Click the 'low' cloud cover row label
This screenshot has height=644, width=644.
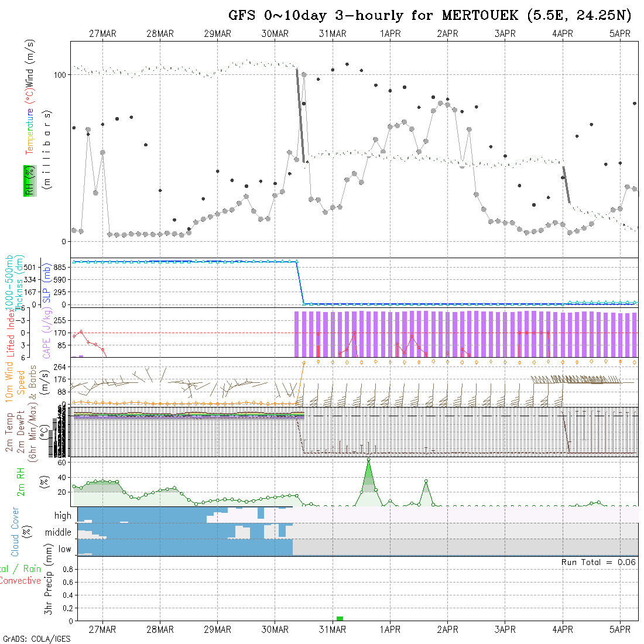[64, 549]
